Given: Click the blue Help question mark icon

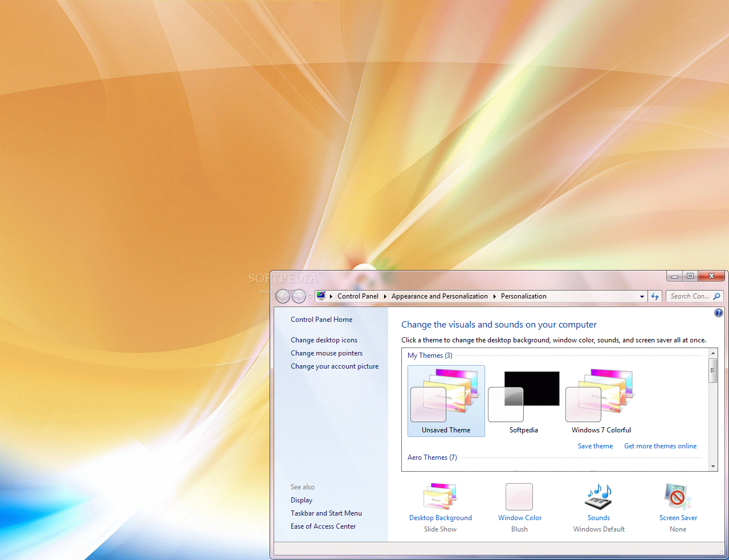Looking at the screenshot, I should click(x=719, y=313).
